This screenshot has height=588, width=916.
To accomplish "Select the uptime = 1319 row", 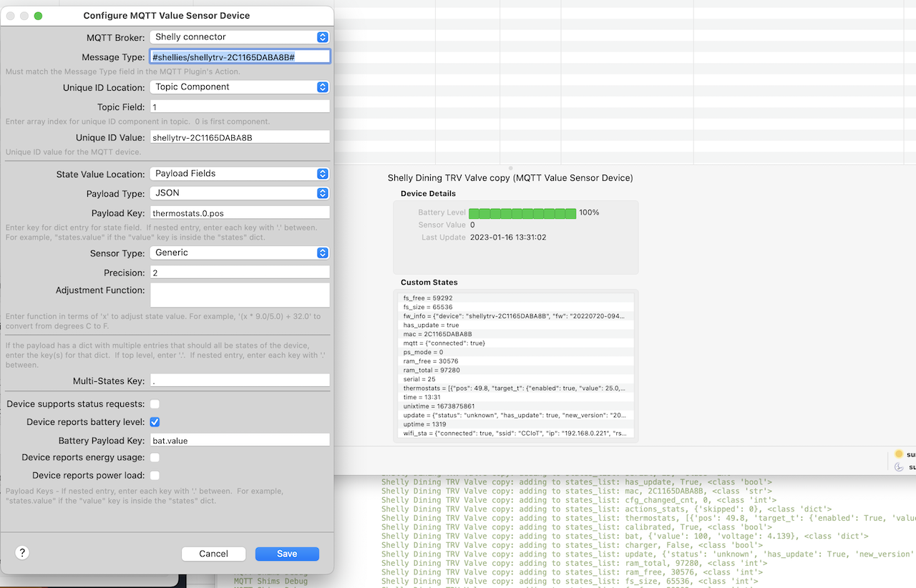I will 515,424.
